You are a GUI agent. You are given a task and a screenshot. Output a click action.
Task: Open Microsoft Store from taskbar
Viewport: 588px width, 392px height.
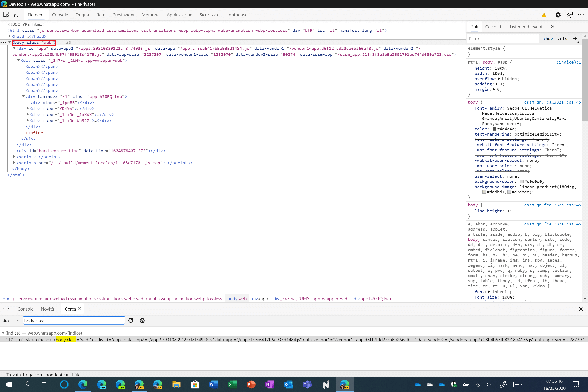[195, 384]
